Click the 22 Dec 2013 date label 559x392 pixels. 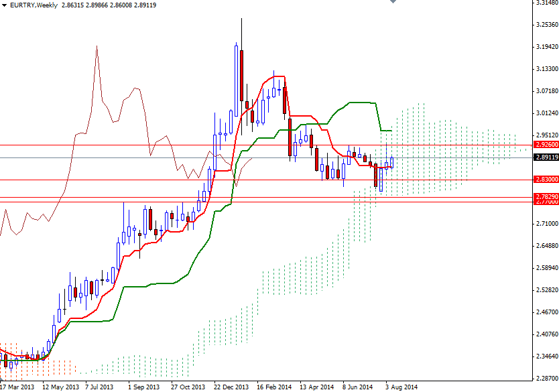coord(231,387)
